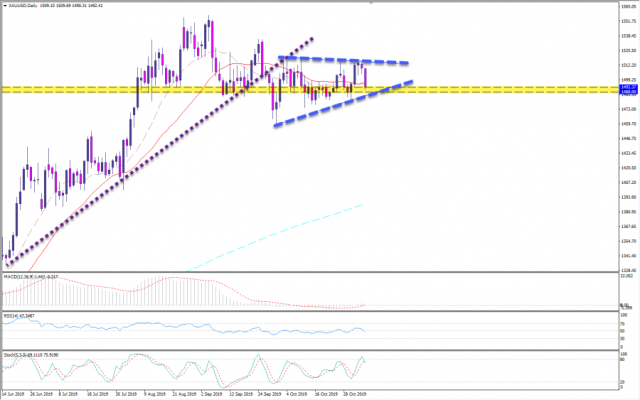Viewport: 640px width, 400px height.
Task: Select the upper blue dashed trendline
Action: coord(340,60)
